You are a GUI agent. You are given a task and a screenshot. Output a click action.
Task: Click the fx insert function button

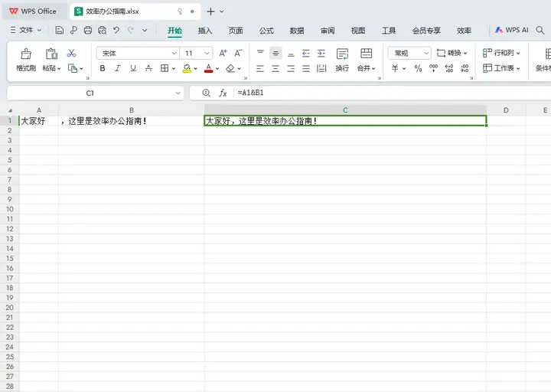223,93
